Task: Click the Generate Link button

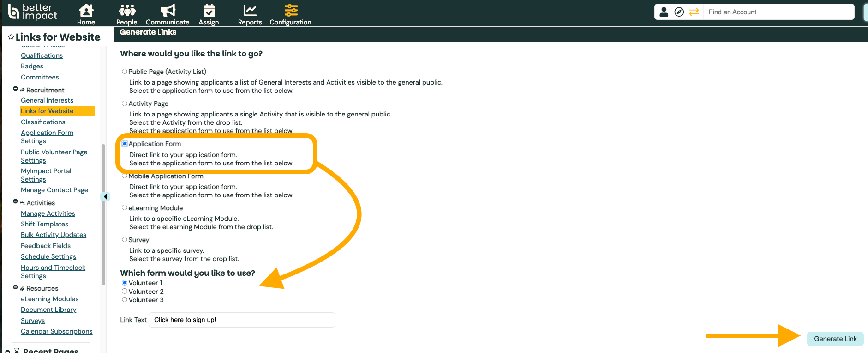Action: click(x=835, y=339)
